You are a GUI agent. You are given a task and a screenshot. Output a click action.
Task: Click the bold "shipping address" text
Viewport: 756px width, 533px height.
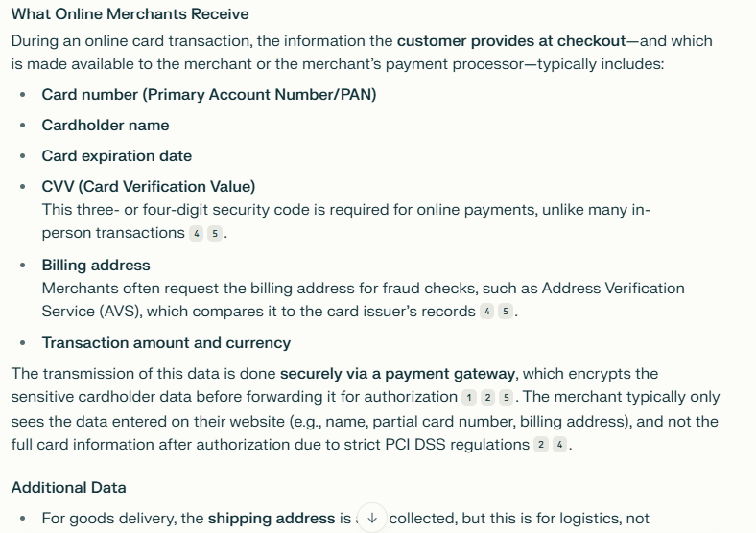coord(272,518)
